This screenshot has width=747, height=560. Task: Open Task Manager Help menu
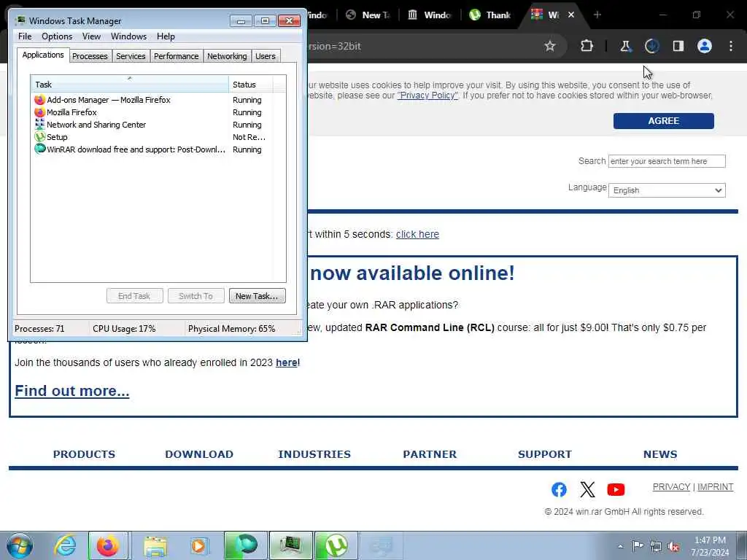[x=166, y=36]
